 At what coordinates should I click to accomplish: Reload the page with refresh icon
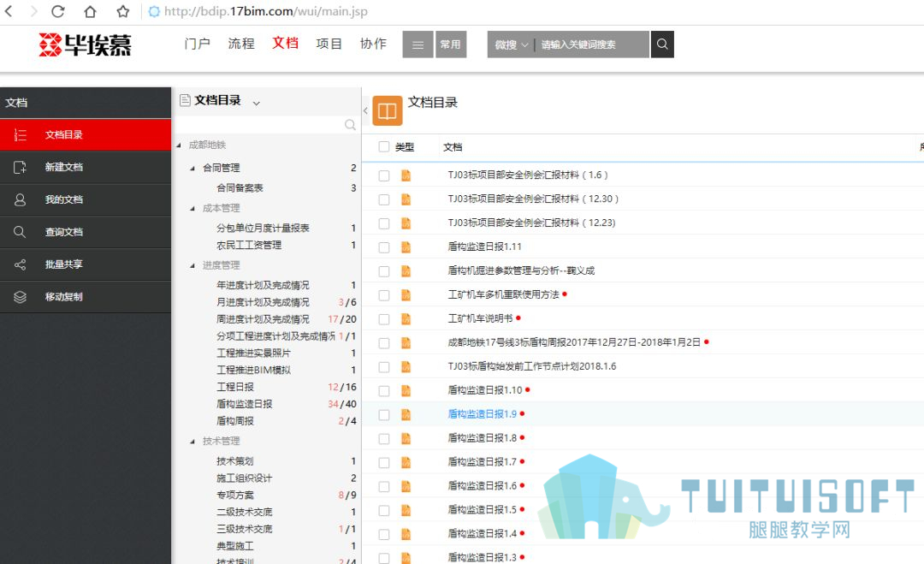tap(58, 11)
